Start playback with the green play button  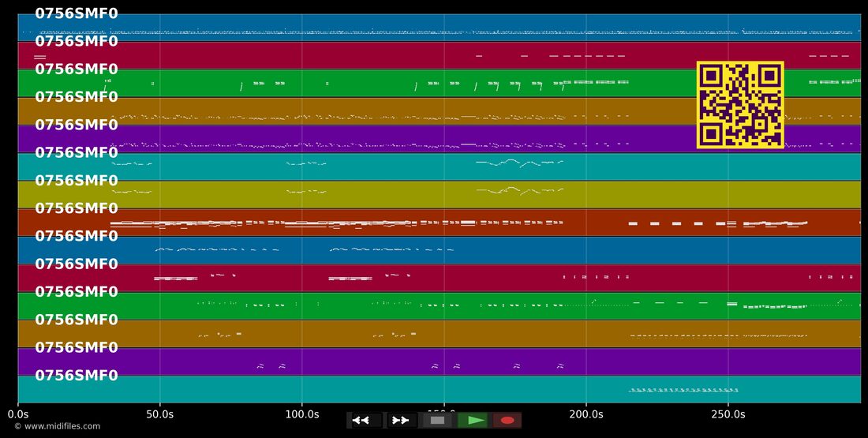(473, 421)
